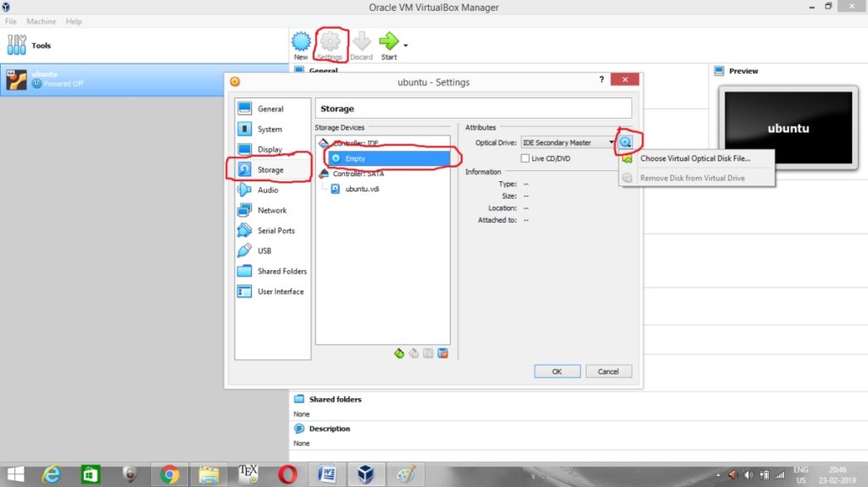Click the add controller icon below storage tree

(x=399, y=353)
